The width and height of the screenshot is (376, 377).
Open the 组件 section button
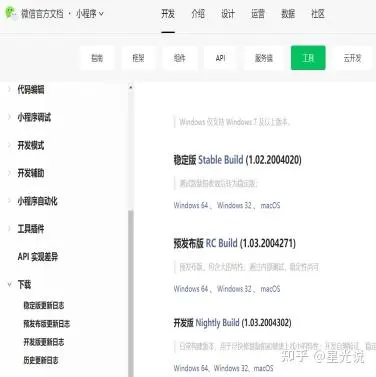tap(179, 58)
